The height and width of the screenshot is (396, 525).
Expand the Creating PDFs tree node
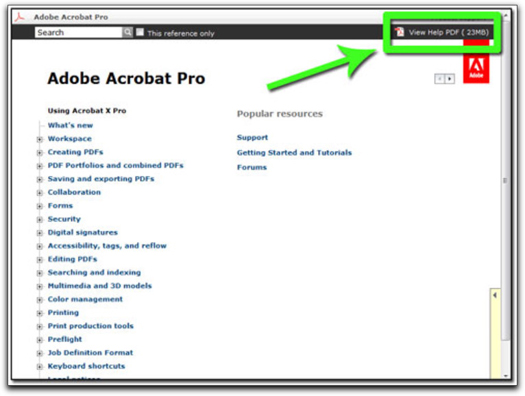[40, 153]
